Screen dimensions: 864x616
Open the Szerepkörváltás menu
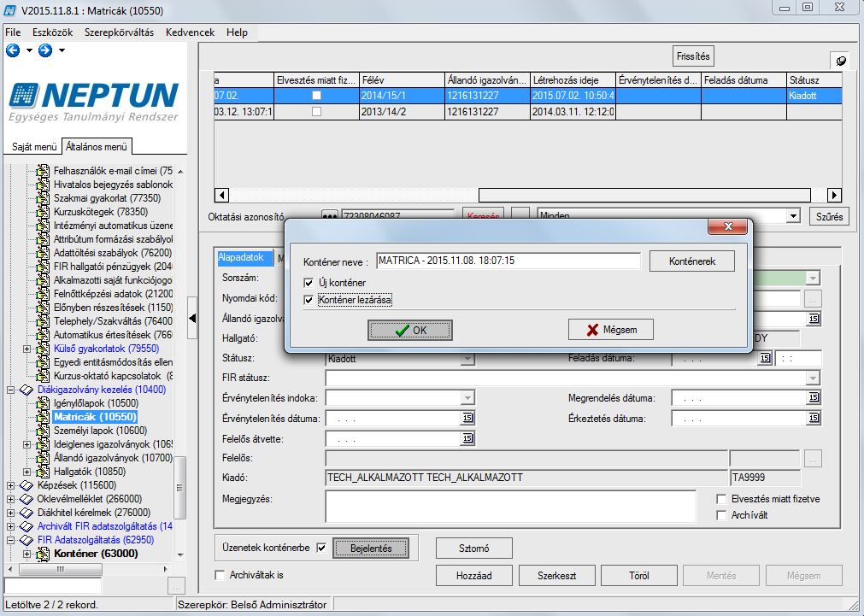tap(119, 32)
